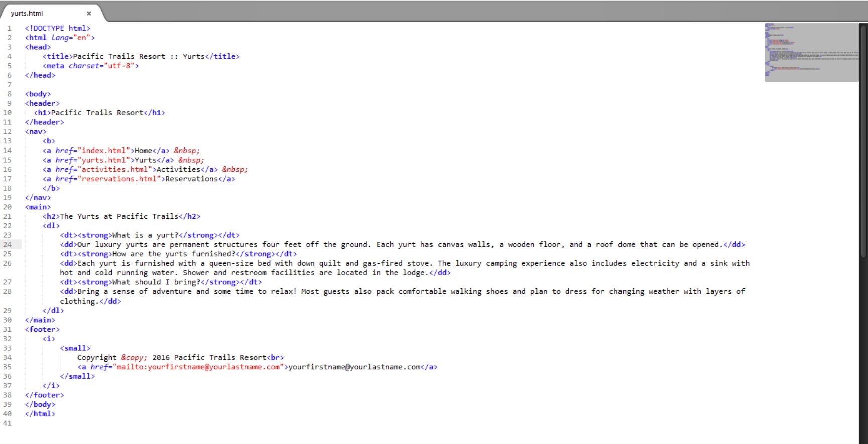Click line number 24 in the gutter

tap(7, 245)
